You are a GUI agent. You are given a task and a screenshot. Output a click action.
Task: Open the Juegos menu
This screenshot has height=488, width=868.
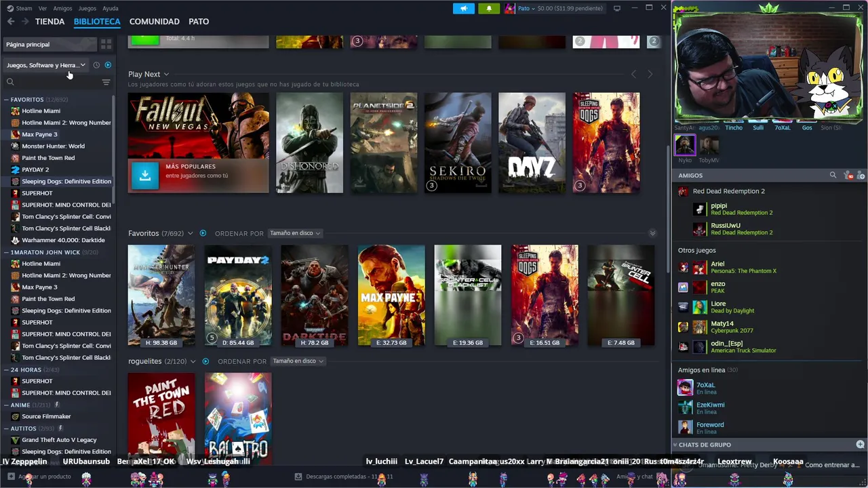point(87,8)
